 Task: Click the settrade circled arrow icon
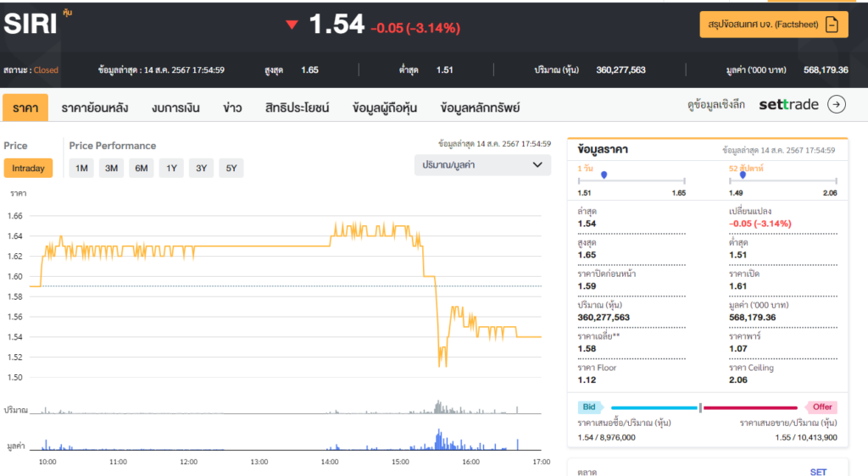click(837, 104)
